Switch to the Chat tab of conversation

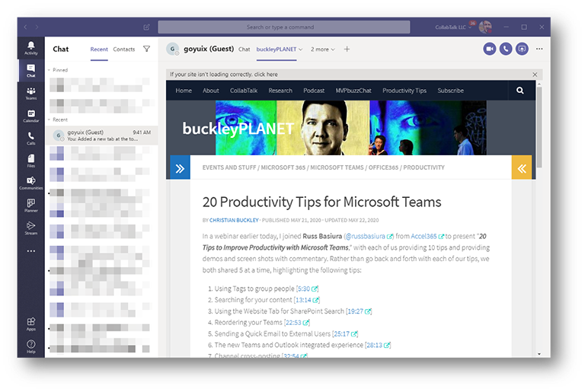coord(245,49)
